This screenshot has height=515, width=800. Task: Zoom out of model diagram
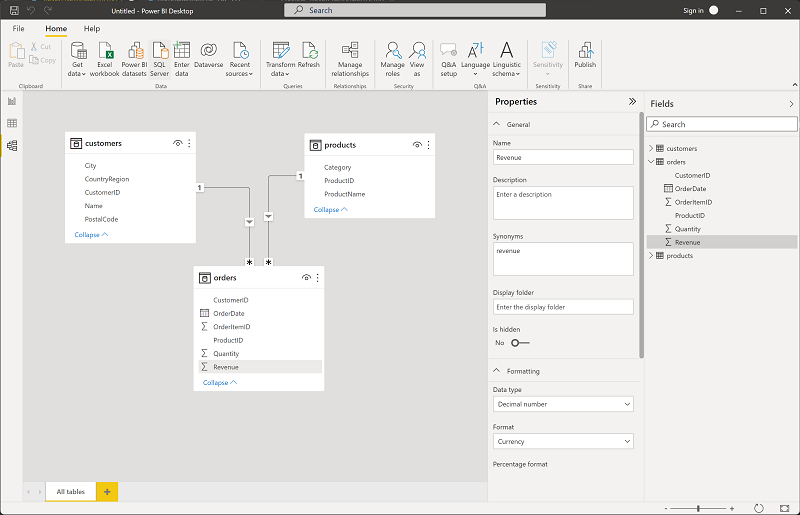pyautogui.click(x=666, y=508)
